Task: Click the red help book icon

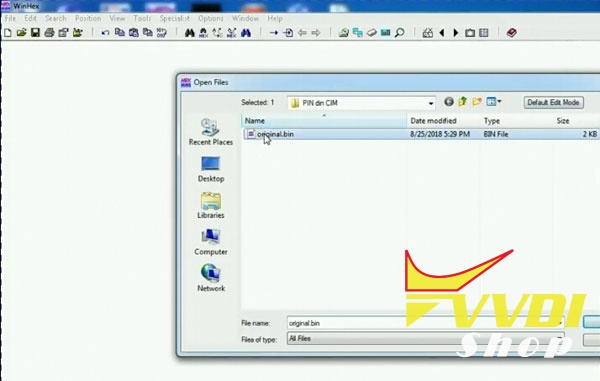Action: coord(512,33)
